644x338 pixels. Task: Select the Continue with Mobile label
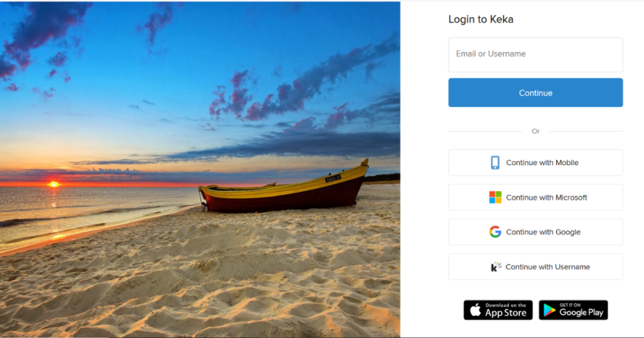(x=542, y=163)
